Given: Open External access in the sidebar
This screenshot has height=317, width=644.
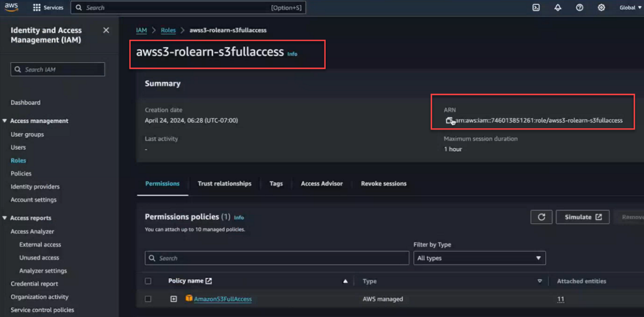Looking at the screenshot, I should tap(40, 245).
